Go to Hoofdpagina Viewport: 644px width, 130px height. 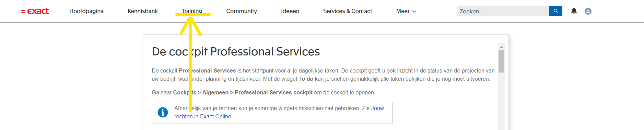[x=86, y=11]
